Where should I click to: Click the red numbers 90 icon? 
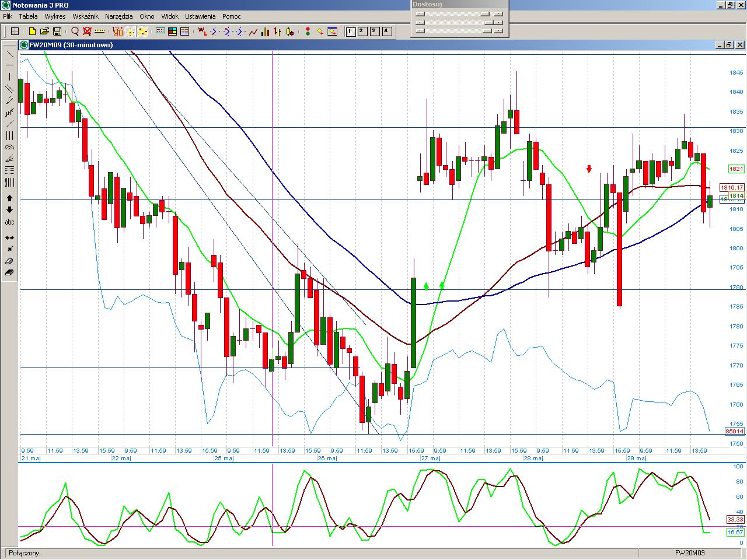point(117,32)
